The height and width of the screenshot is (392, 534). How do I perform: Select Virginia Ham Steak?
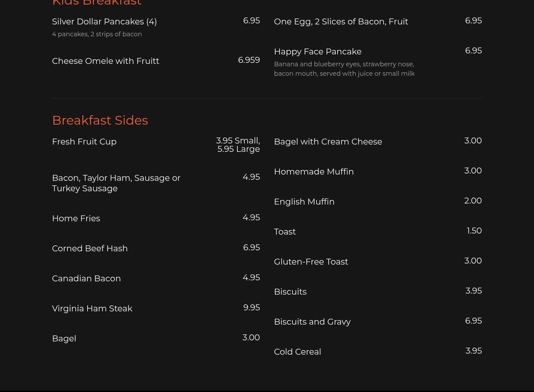point(92,309)
